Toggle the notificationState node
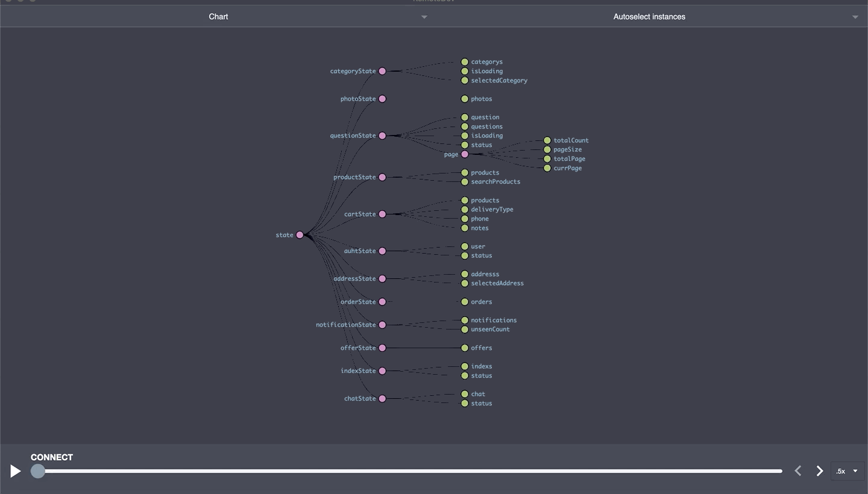 point(382,325)
